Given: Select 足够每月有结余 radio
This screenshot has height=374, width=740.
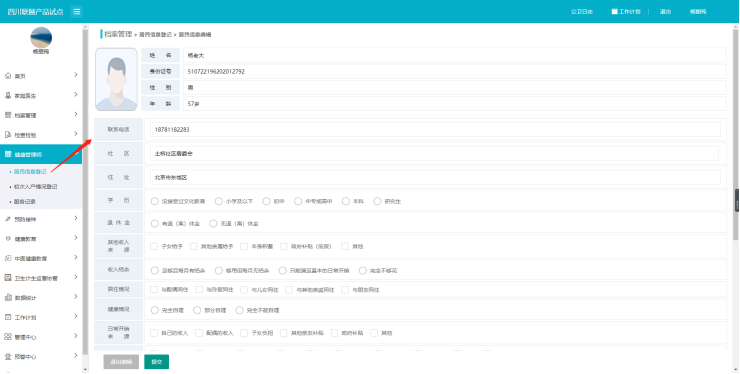Looking at the screenshot, I should [154, 271].
